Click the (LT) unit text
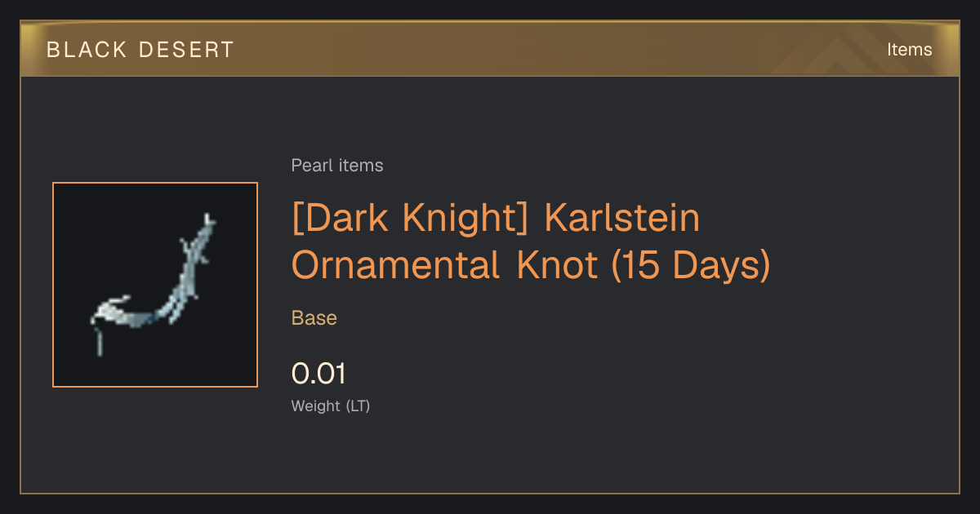 click(x=359, y=405)
